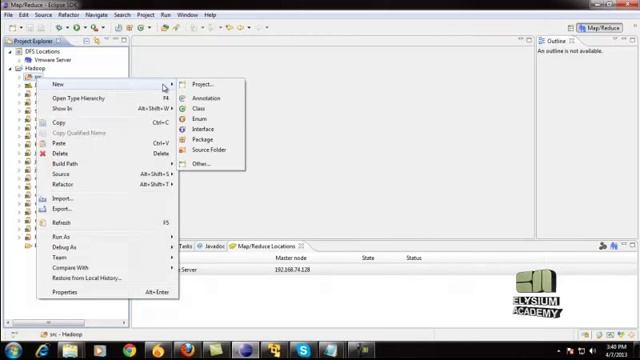
Task: Choose Restore from Local History...
Action: pos(108,278)
